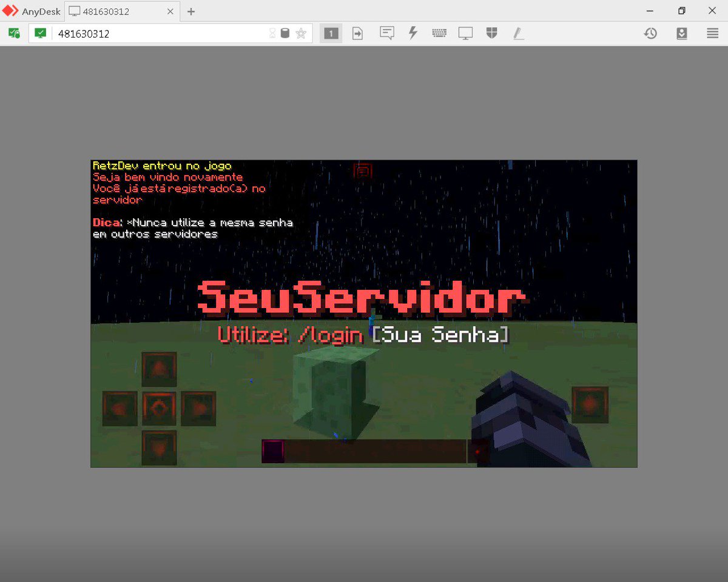This screenshot has width=728, height=582.
Task: Click the AnyDesk logo tab
Action: pos(32,11)
